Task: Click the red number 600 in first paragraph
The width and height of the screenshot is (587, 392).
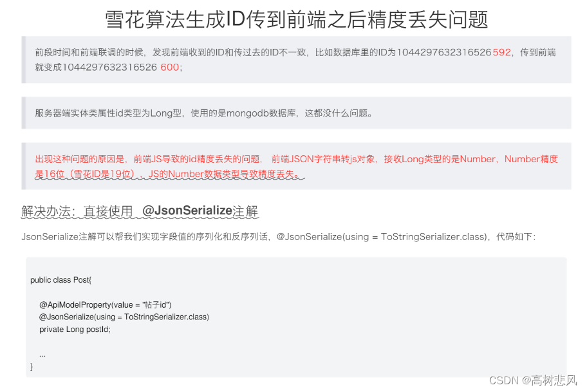Action: tap(169, 68)
